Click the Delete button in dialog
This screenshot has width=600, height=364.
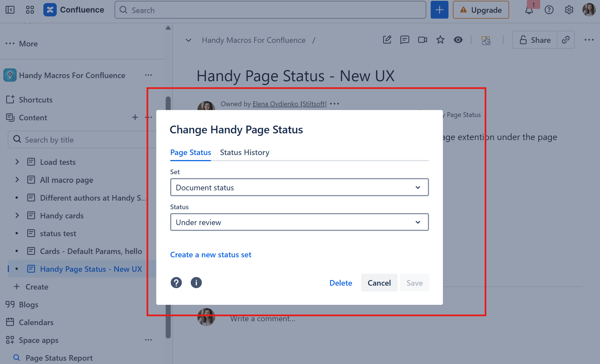(x=341, y=283)
